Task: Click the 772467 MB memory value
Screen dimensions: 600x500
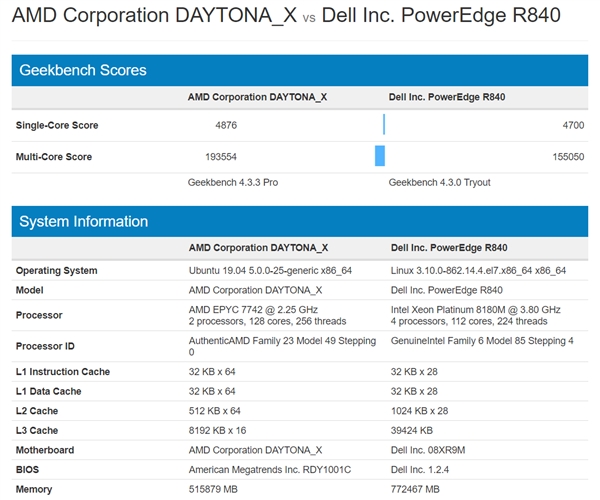Action: tap(415, 489)
